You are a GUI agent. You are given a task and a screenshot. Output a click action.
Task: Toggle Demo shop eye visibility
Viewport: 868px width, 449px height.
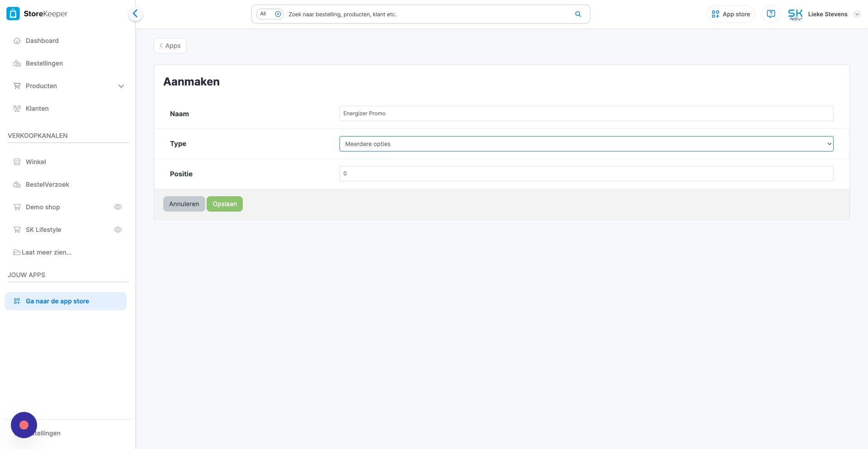click(x=118, y=207)
